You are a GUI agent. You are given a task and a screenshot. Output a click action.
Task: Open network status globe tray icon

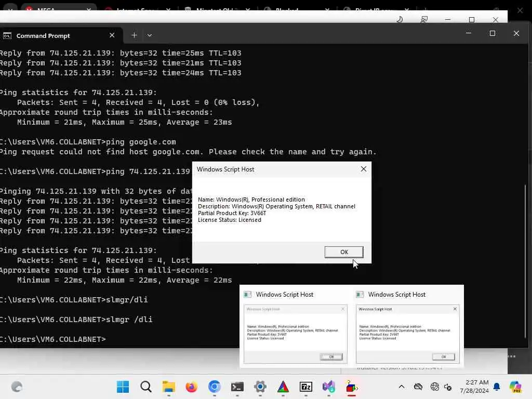pyautogui.click(x=435, y=387)
